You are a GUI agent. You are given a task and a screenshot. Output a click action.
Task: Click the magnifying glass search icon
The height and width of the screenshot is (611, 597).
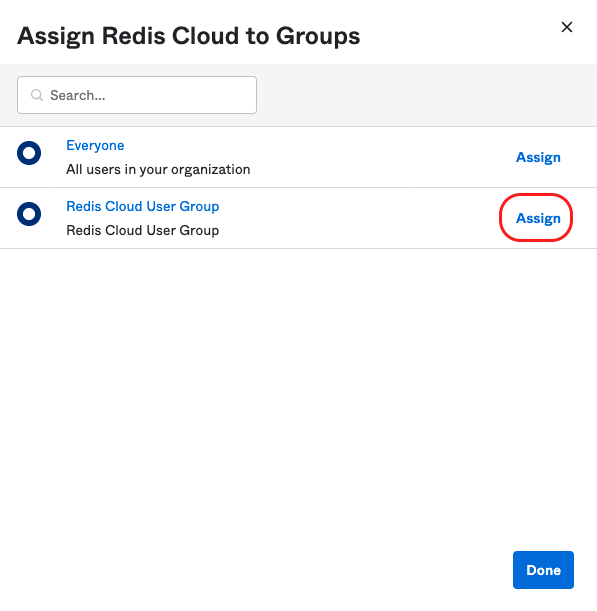(37, 95)
